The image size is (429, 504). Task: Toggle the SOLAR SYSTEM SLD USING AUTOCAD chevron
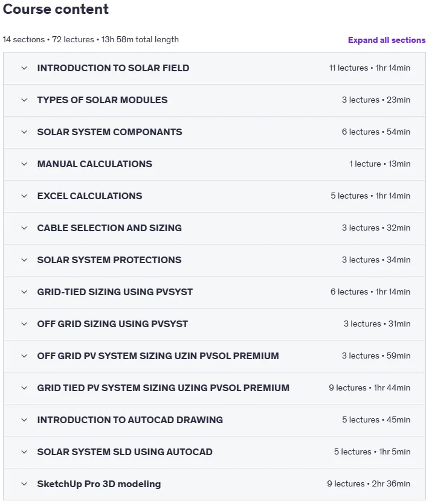(x=24, y=452)
